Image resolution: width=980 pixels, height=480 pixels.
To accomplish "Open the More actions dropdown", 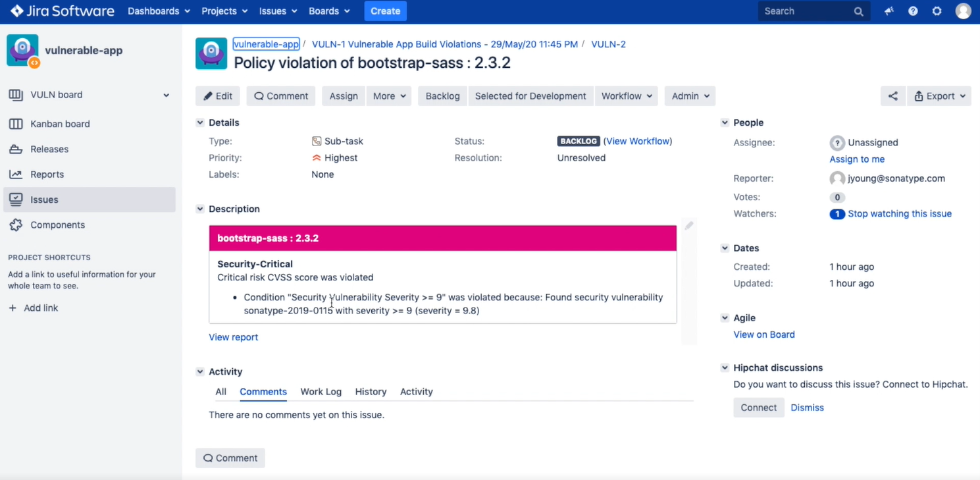I will coord(389,96).
